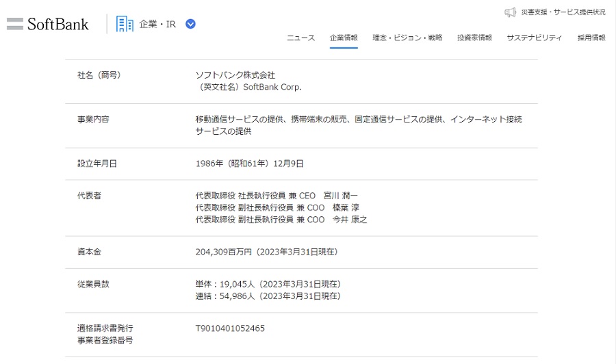
Task: Open 理念・ビジョン・戦略 menu
Action: (407, 38)
